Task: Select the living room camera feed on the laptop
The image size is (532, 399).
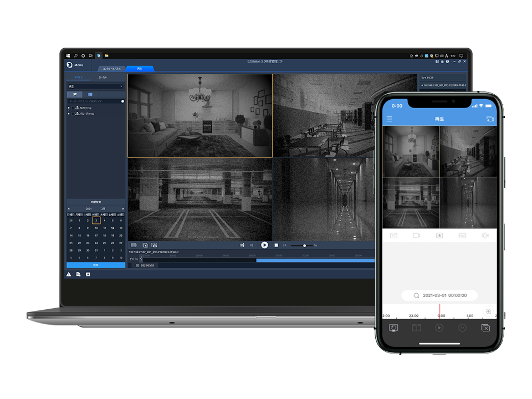Action: pyautogui.click(x=200, y=116)
